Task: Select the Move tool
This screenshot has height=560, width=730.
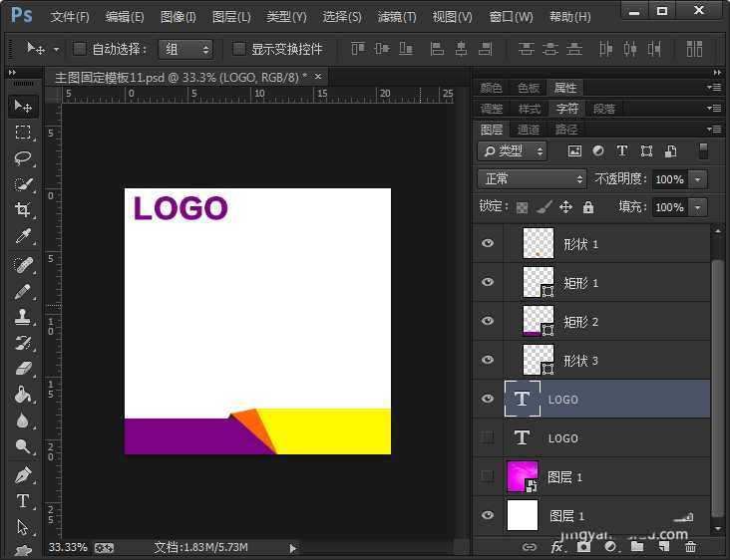Action: pyautogui.click(x=23, y=107)
